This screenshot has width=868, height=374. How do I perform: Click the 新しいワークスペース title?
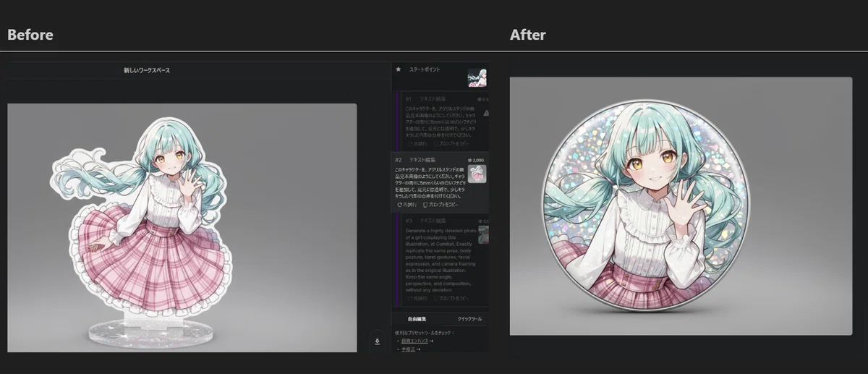click(147, 70)
